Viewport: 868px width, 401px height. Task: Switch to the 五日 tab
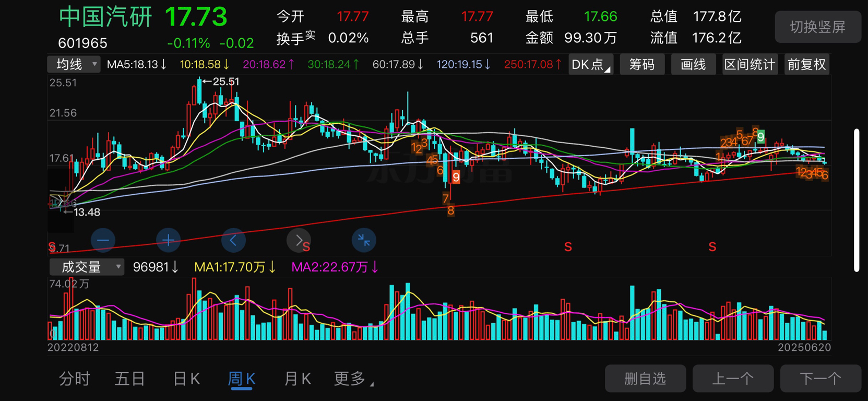[129, 379]
